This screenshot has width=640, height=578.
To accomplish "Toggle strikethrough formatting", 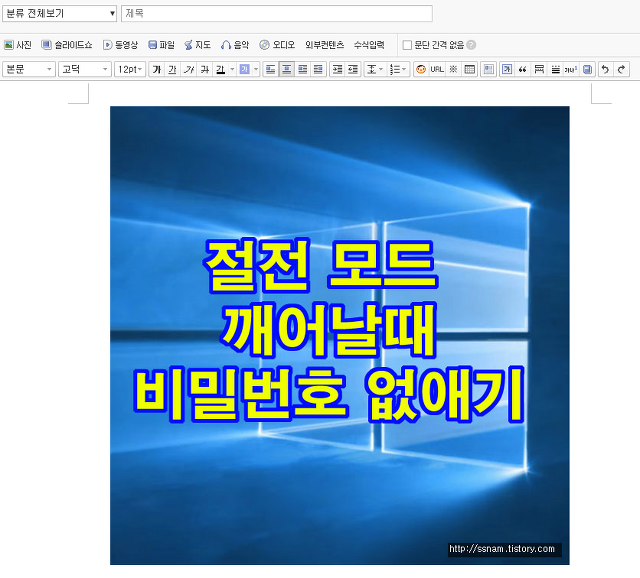I will (x=204, y=69).
